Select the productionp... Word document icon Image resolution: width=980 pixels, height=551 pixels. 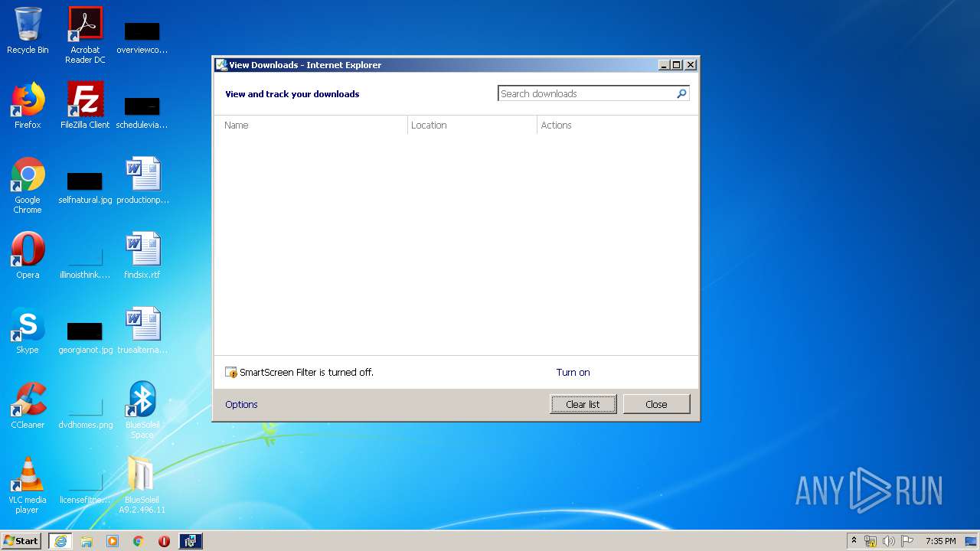point(142,181)
